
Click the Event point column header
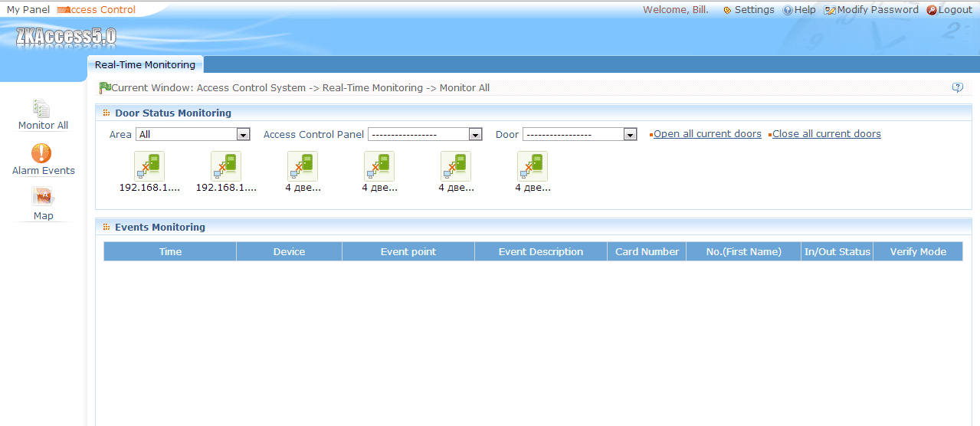[x=408, y=251]
